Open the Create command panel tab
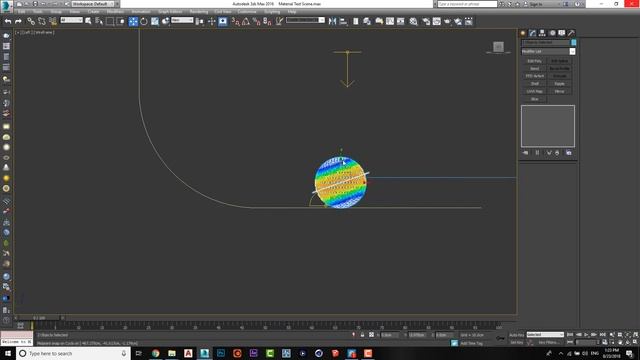 [523, 33]
